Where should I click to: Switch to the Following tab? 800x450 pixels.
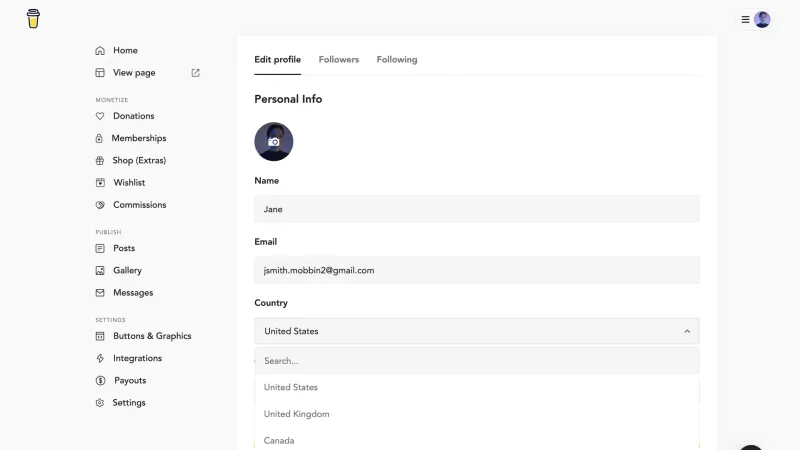pos(397,60)
